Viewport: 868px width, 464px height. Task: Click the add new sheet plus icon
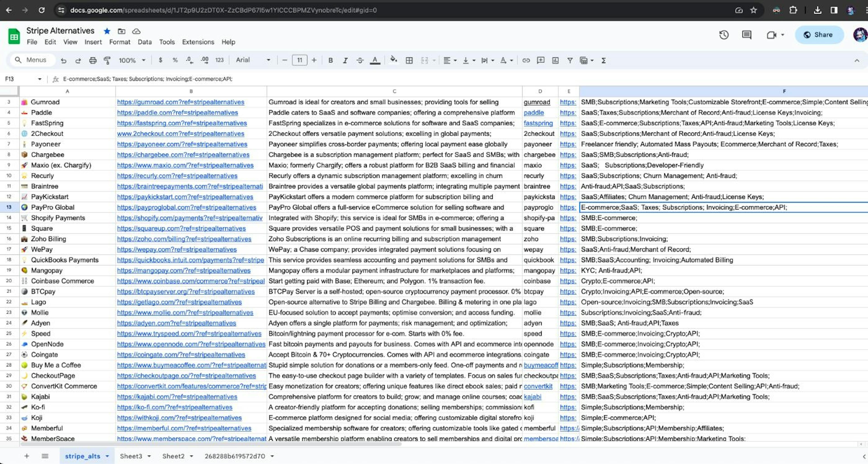pos(26,456)
